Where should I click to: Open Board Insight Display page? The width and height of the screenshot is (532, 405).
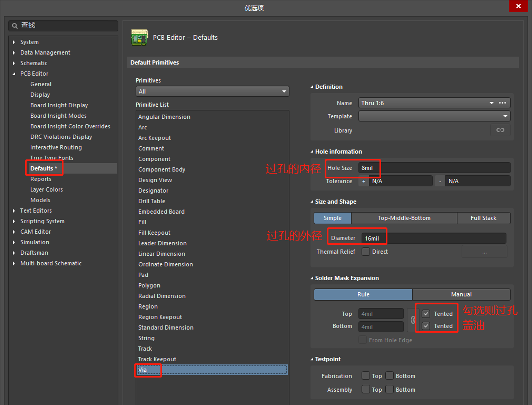(59, 105)
